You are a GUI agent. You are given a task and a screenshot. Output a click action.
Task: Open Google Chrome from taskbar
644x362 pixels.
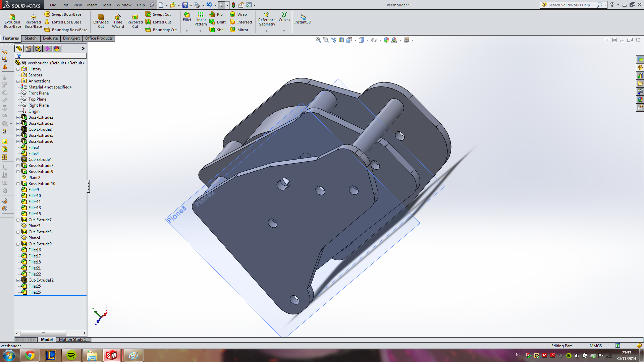tap(30, 355)
